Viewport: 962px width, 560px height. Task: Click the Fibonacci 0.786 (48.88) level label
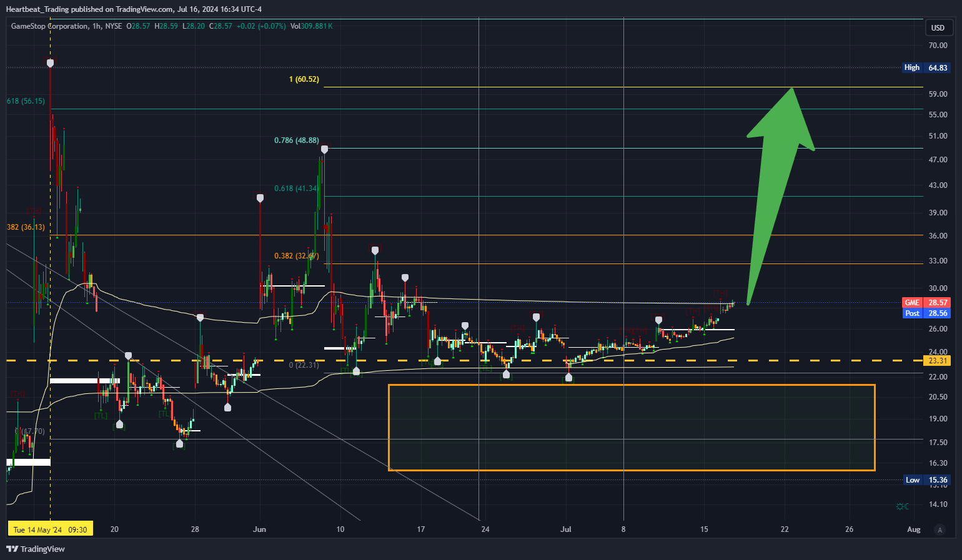point(297,140)
